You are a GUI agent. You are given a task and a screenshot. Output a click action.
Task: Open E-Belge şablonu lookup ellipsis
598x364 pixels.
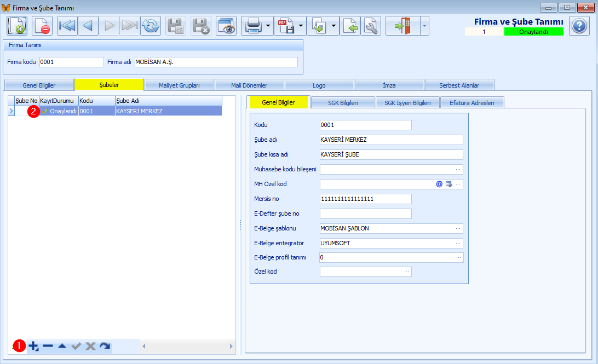click(458, 229)
